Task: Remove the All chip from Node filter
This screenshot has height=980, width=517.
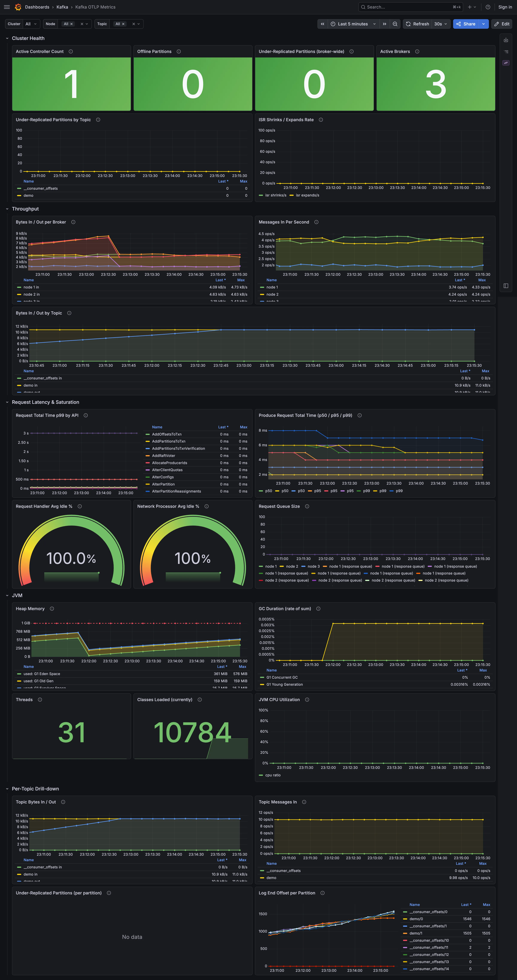Action: [72, 24]
